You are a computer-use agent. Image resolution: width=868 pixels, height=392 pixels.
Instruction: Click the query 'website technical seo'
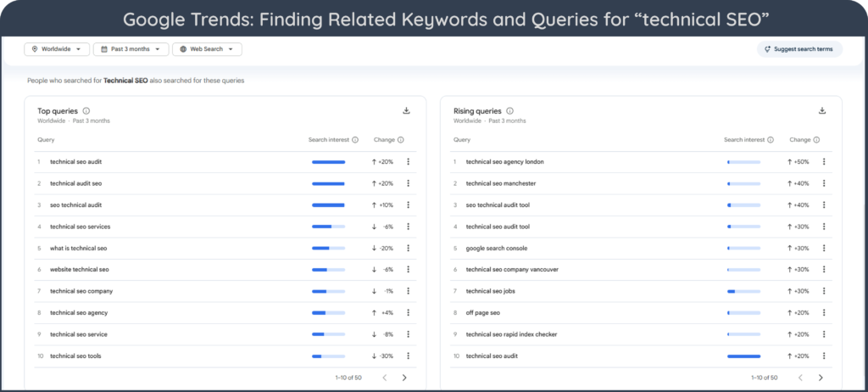80,270
